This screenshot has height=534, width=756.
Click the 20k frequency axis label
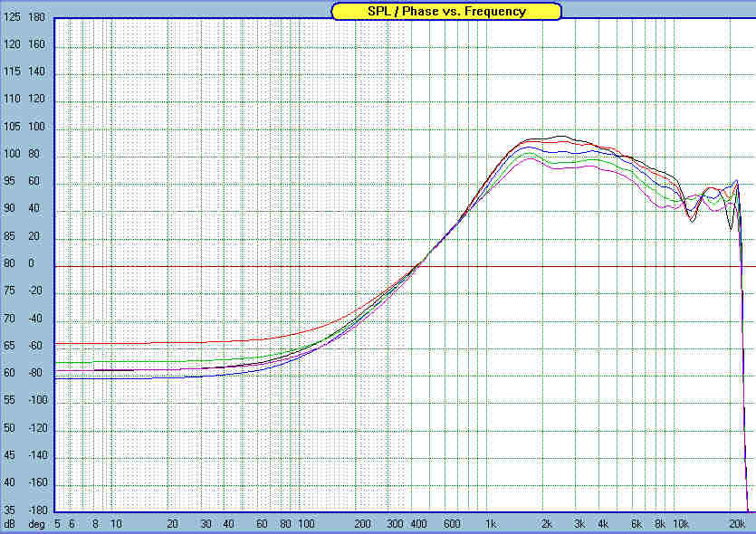pyautogui.click(x=737, y=524)
